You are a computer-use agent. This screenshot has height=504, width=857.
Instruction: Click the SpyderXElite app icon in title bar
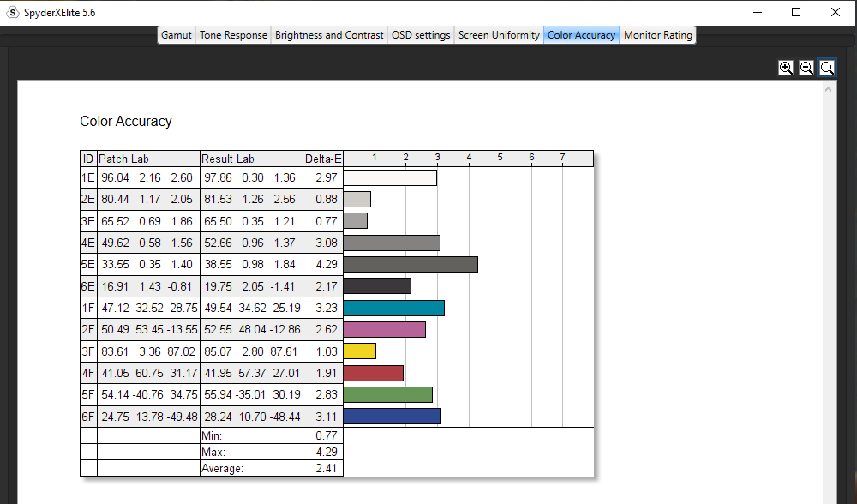coord(13,12)
